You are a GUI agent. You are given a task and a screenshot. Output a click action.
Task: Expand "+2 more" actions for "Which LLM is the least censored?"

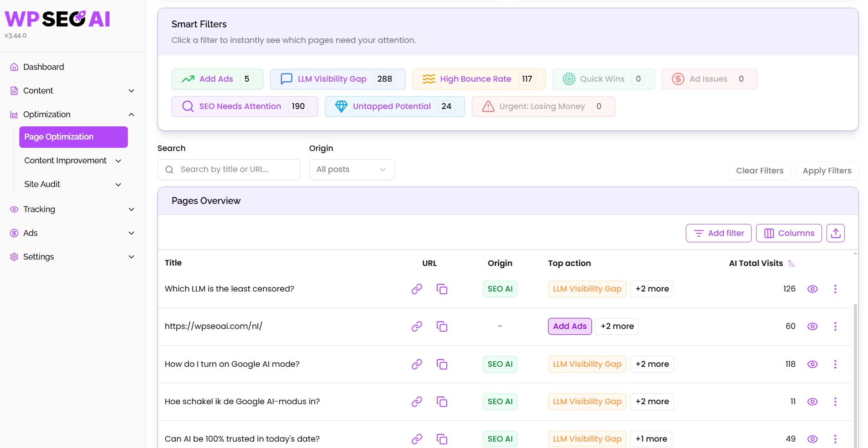652,289
